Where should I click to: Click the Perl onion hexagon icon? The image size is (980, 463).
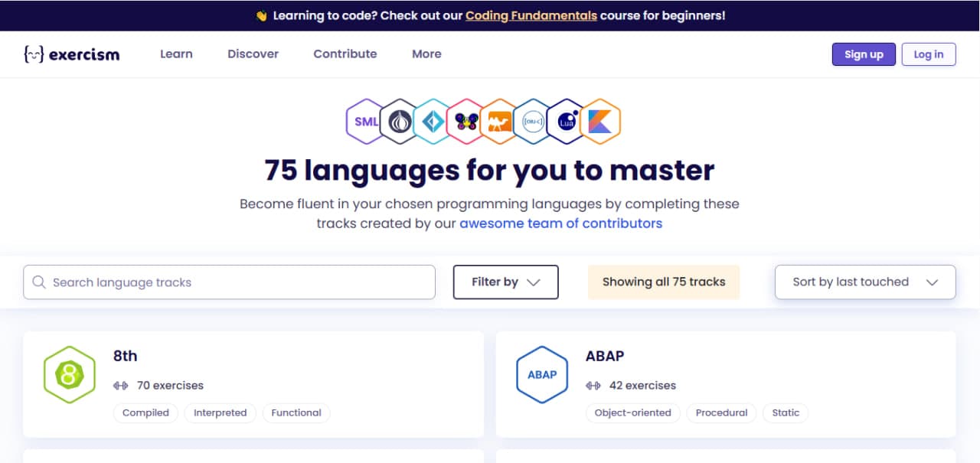tap(400, 122)
